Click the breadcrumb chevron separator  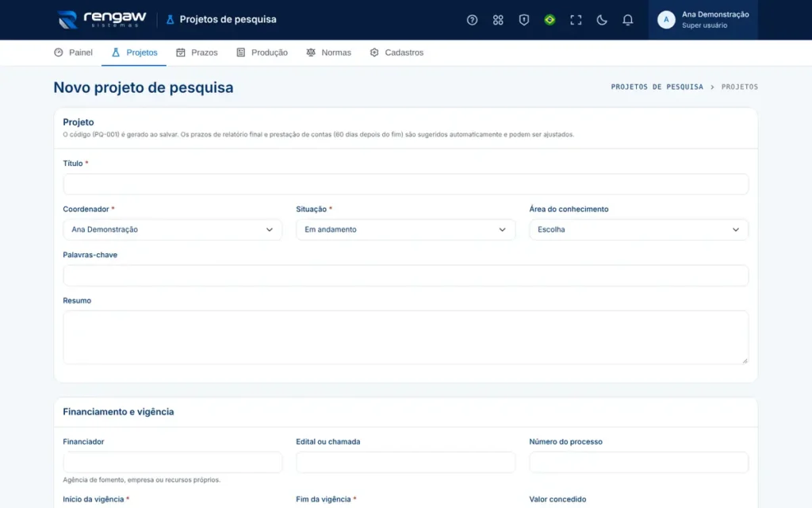pos(712,87)
